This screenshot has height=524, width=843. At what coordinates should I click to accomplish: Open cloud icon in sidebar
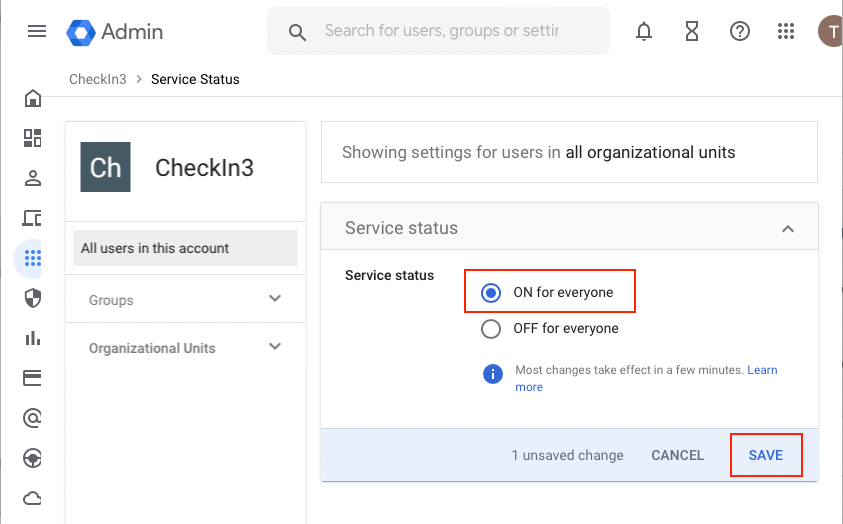pyautogui.click(x=32, y=498)
